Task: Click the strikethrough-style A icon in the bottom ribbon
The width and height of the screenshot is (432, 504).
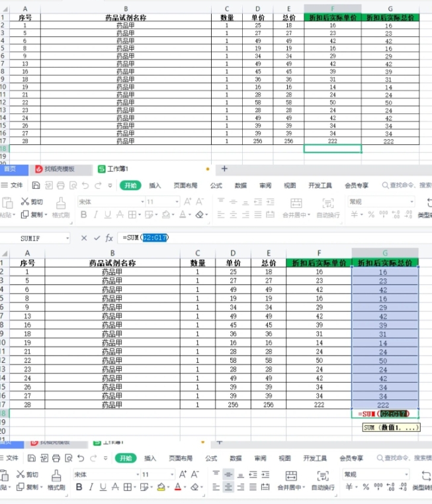Action: (115, 487)
